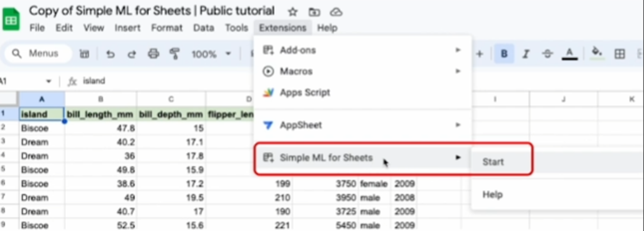Click the redo icon
Screen dimensions: 644x231
click(x=132, y=54)
